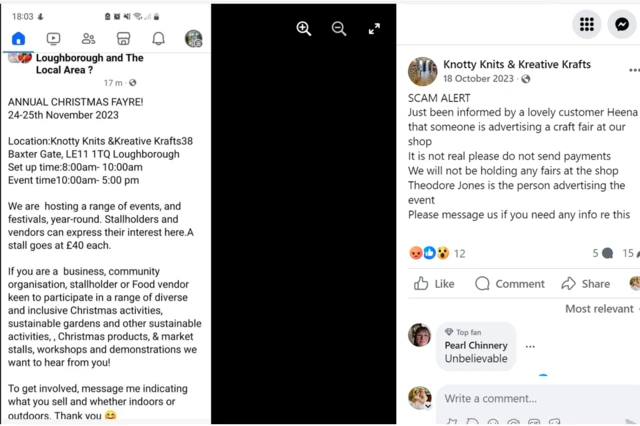The image size is (640, 426).
Task: Open the Notifications bell
Action: pyautogui.click(x=158, y=39)
